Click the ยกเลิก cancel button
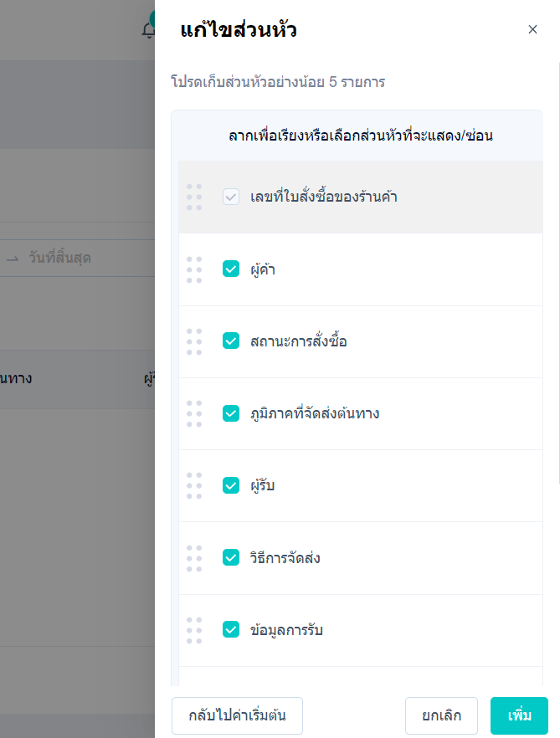Image resolution: width=560 pixels, height=738 pixels. (441, 715)
